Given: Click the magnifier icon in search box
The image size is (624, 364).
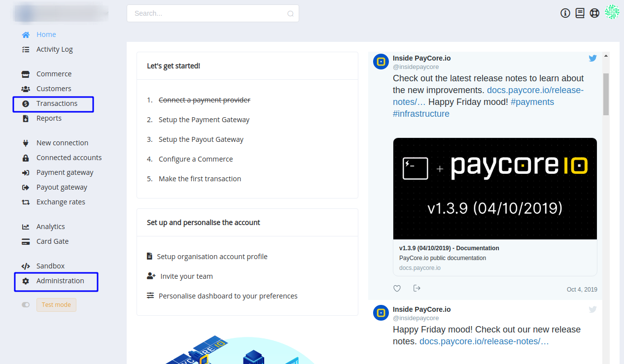Looking at the screenshot, I should pos(291,14).
